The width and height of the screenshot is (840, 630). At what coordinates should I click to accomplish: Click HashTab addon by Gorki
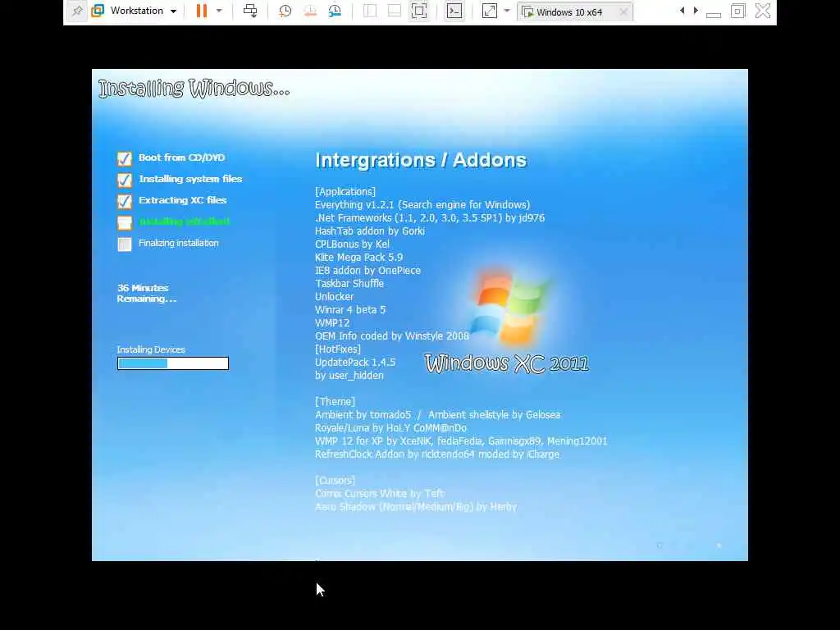click(370, 231)
